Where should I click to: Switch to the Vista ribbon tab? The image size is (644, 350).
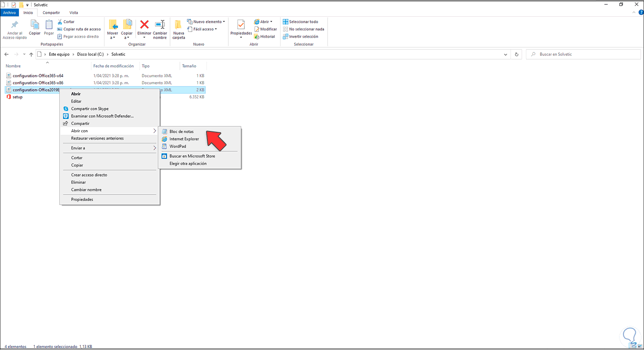pyautogui.click(x=74, y=13)
